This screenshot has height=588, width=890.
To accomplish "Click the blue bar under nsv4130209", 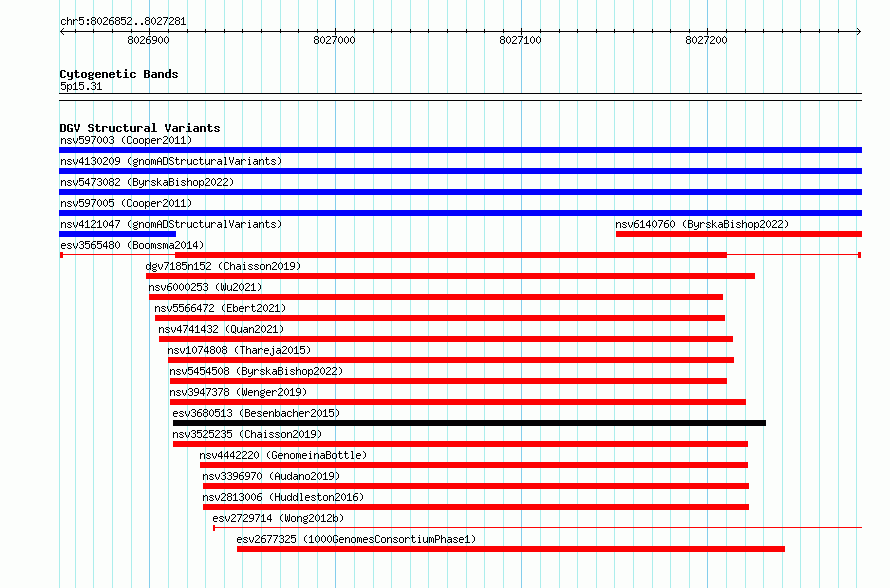I will point(460,171).
